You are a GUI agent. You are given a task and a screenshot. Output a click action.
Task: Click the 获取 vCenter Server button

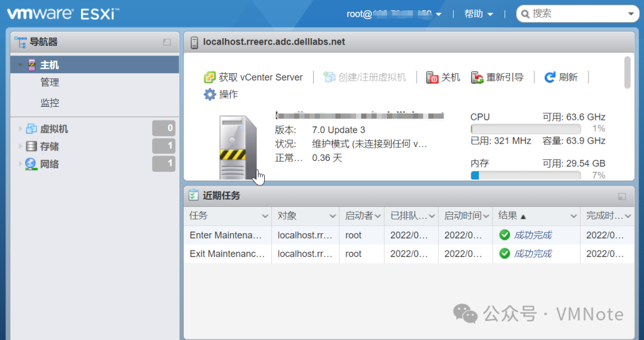[253, 77]
